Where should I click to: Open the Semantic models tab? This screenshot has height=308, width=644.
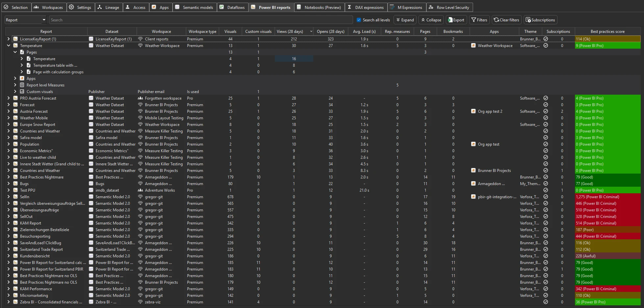pyautogui.click(x=194, y=7)
